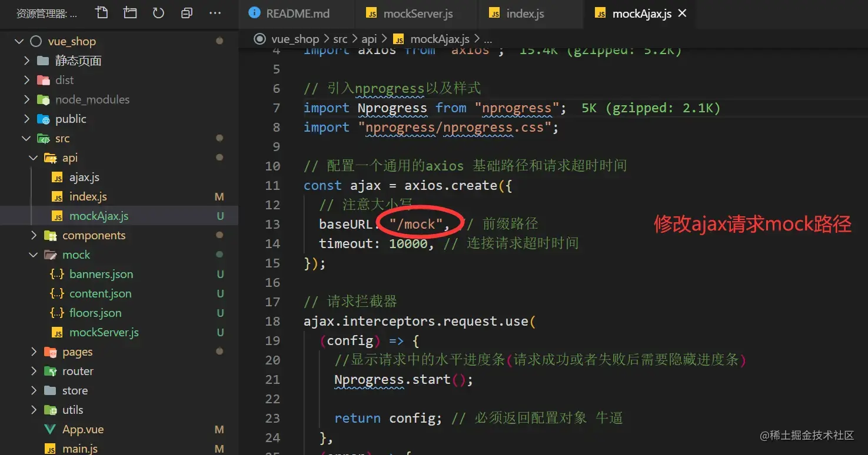Click the "nprogress/nprogress.css" import string
868x455 pixels.
pos(454,127)
